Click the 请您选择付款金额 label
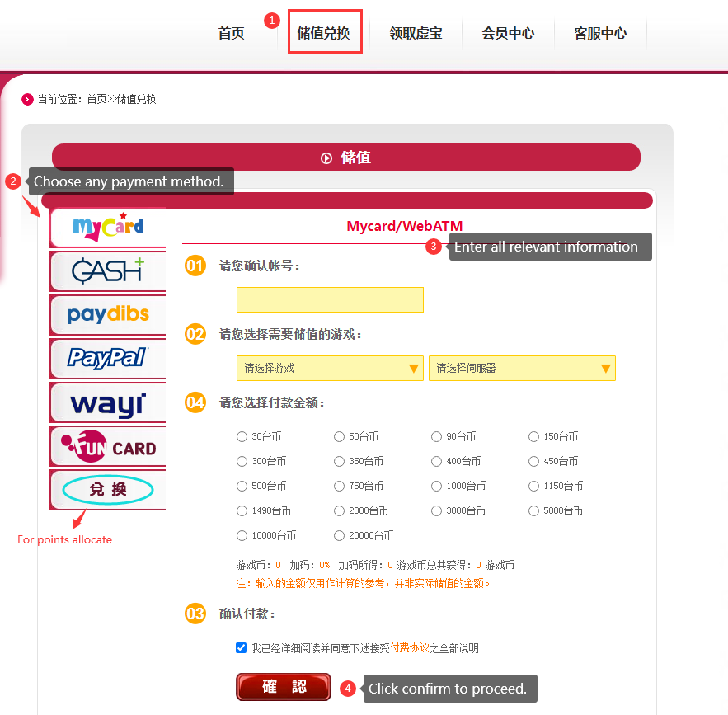Viewport: 728px width, 715px height. pyautogui.click(x=272, y=402)
